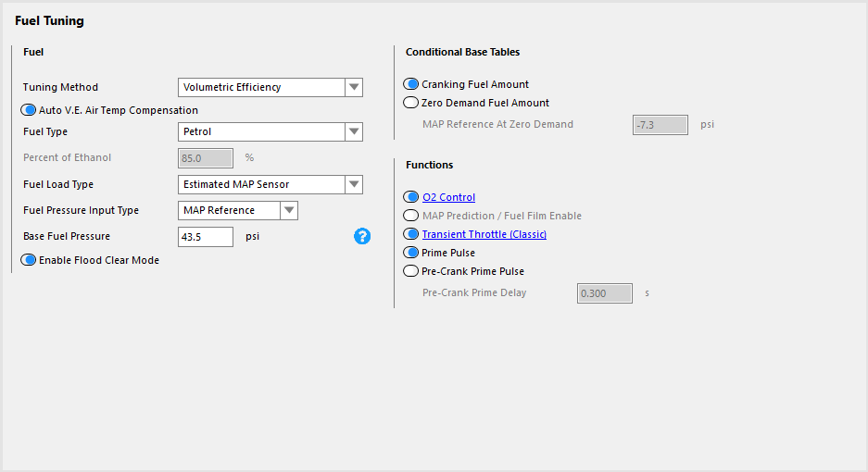Expand Fuel Pressure Input Type dropdown

289,210
